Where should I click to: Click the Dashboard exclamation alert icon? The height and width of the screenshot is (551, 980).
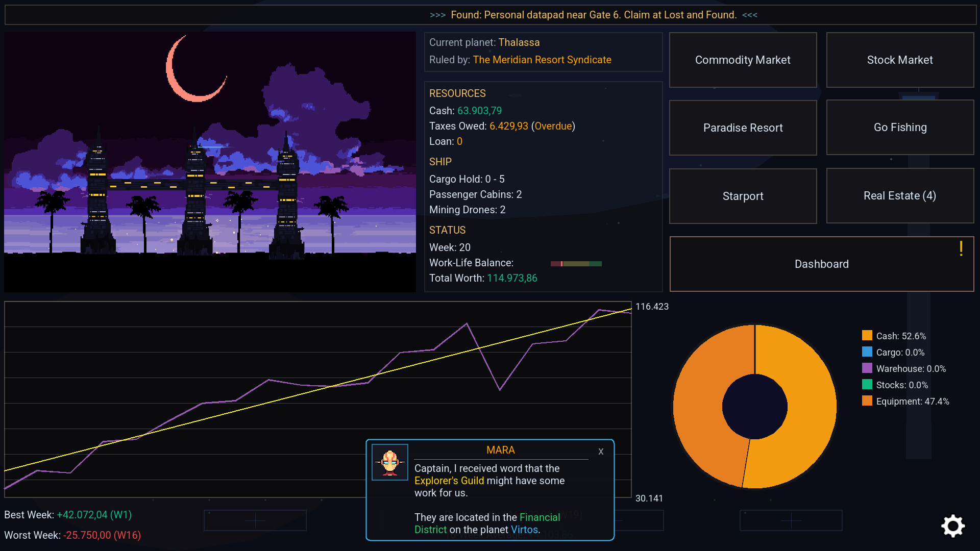(x=961, y=248)
